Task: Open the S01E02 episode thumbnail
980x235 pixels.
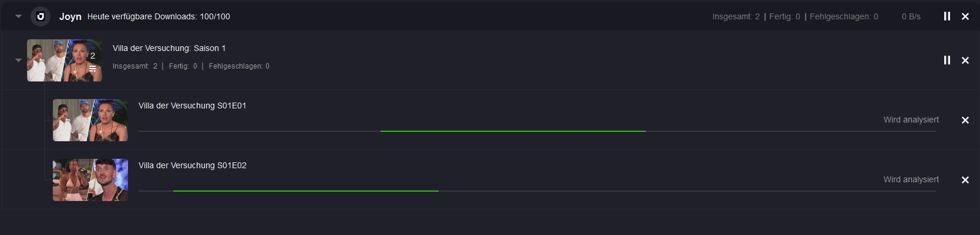Action: pyautogui.click(x=90, y=180)
